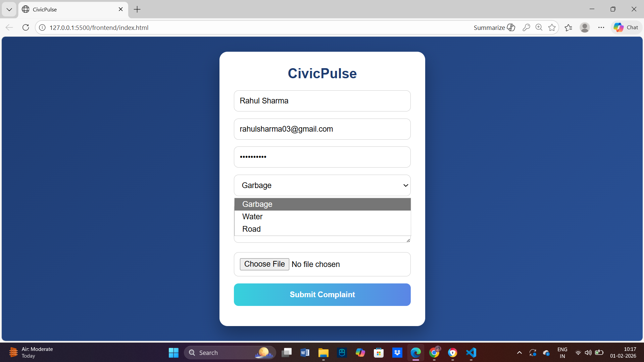Image resolution: width=644 pixels, height=362 pixels.
Task: Click the Choose File button
Action: tap(264, 264)
